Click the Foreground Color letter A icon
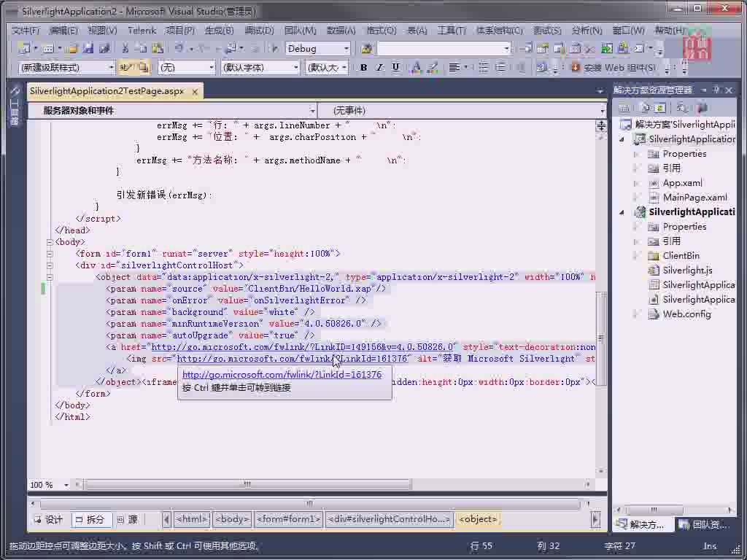The image size is (747, 560). 417,68
